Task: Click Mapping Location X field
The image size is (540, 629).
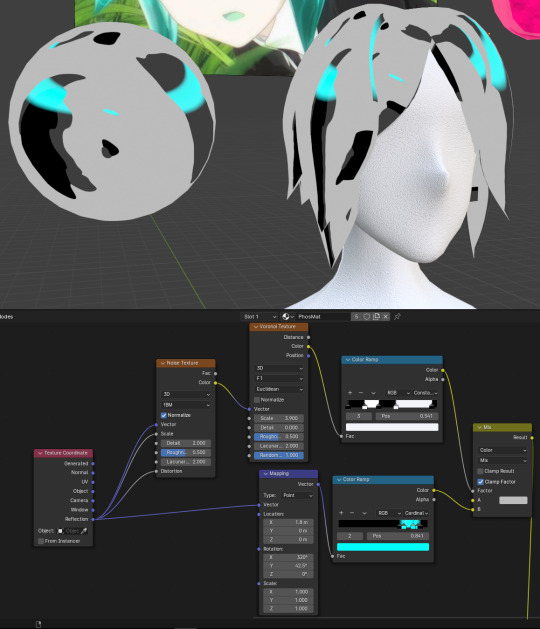Action: coord(288,522)
